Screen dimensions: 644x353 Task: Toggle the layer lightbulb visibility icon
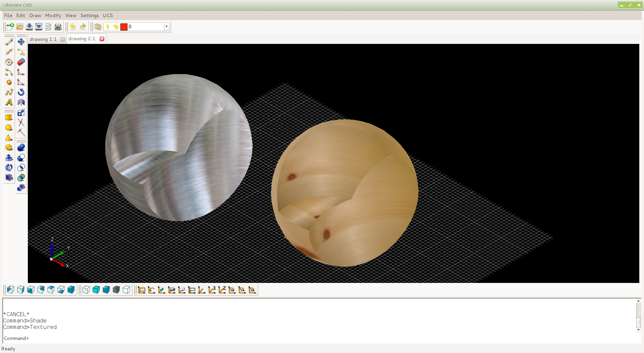pyautogui.click(x=108, y=27)
